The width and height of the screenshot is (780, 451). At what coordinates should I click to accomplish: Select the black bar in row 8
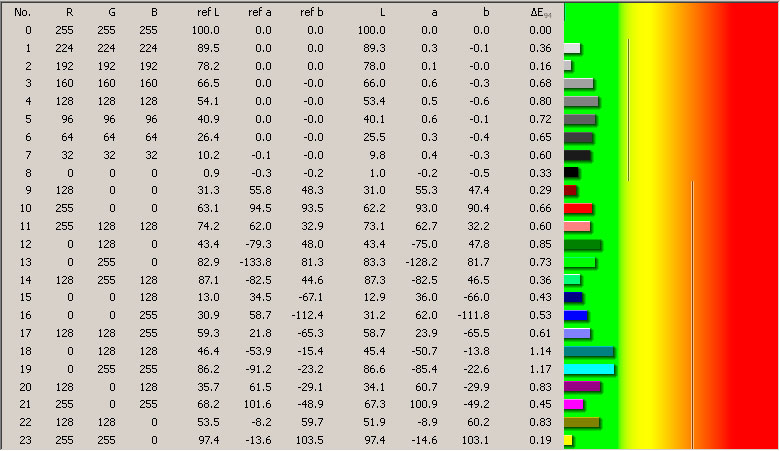(571, 173)
